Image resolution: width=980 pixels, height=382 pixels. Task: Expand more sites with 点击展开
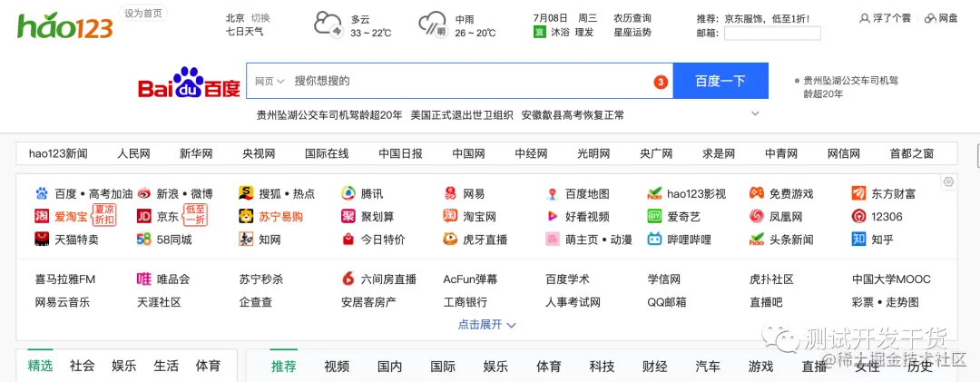487,325
